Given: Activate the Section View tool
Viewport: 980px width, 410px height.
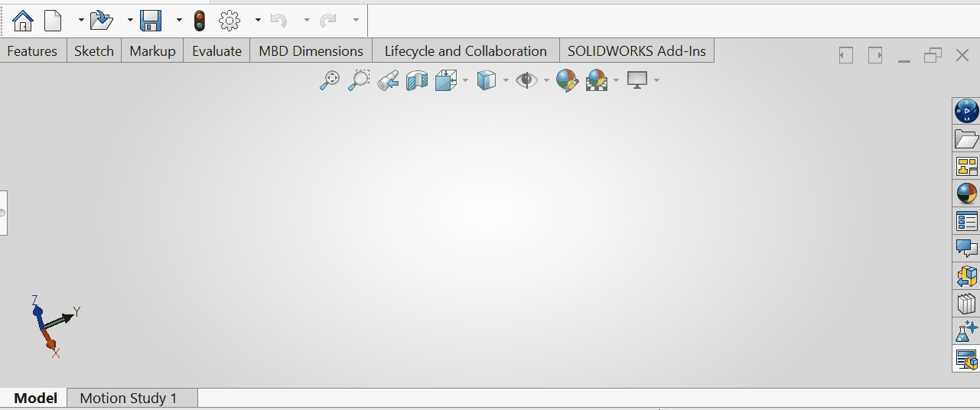Looking at the screenshot, I should click(x=417, y=80).
